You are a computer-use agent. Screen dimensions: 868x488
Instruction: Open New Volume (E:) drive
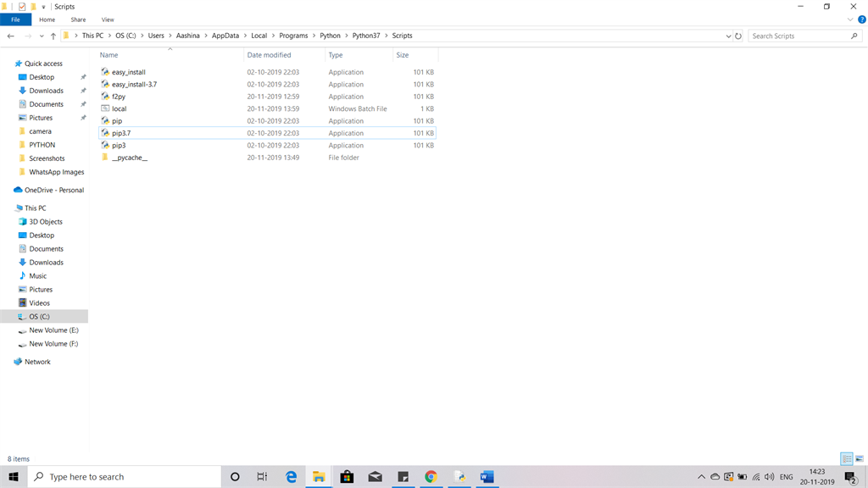pos(53,330)
